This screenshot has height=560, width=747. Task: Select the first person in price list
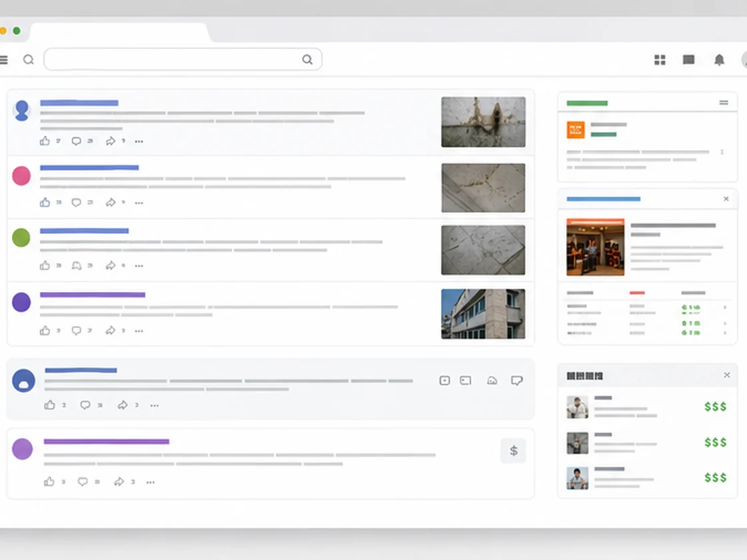pos(577,407)
